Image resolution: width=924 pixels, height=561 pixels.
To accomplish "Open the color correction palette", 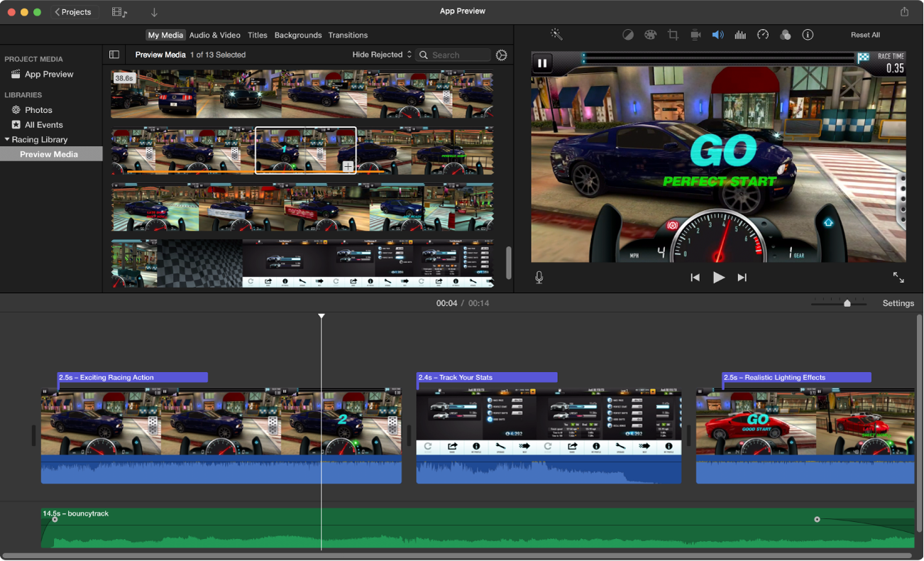I will 650,35.
